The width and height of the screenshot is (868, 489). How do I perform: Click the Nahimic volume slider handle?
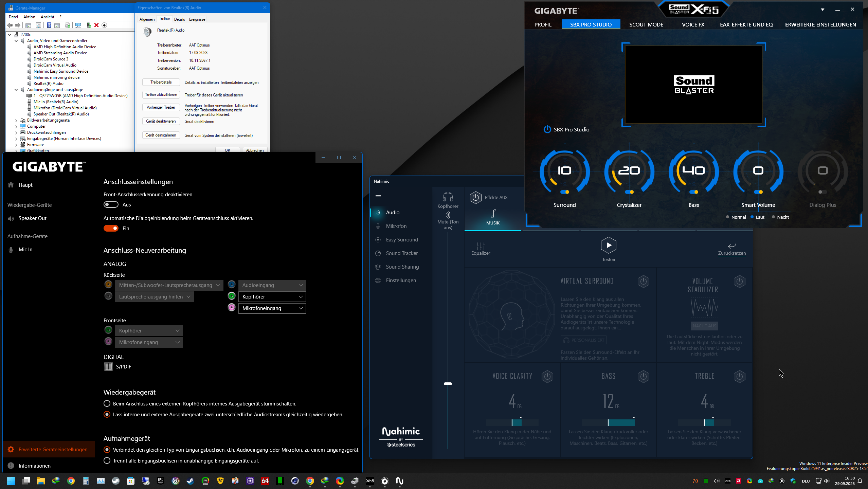coord(448,384)
